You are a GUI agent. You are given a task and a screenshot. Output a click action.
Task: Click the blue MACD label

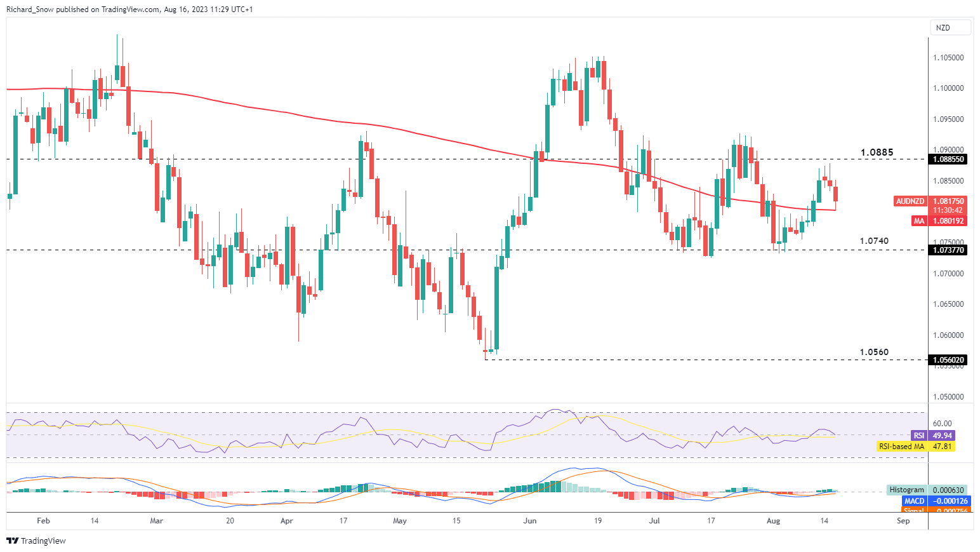(915, 501)
